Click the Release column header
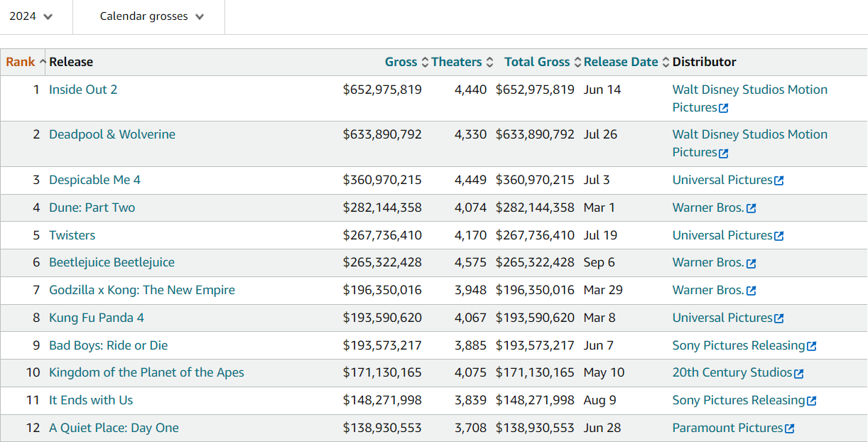This screenshot has height=442, width=868. (71, 62)
